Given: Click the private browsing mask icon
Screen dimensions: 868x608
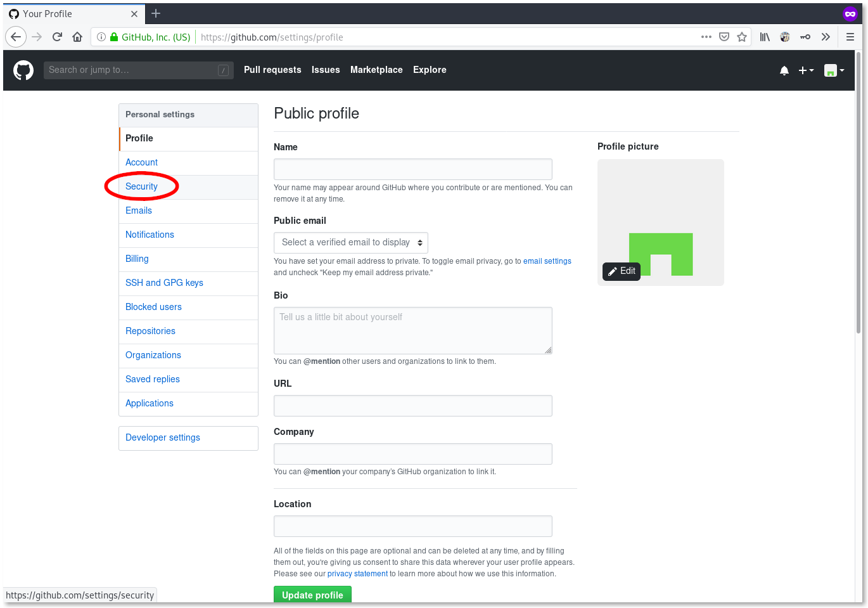Looking at the screenshot, I should click(850, 13).
